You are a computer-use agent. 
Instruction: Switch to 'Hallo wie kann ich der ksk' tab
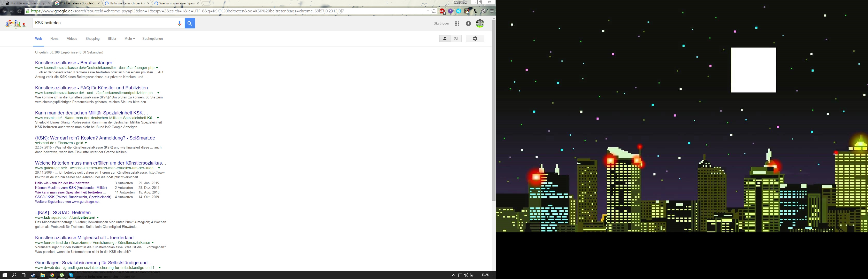point(127,3)
